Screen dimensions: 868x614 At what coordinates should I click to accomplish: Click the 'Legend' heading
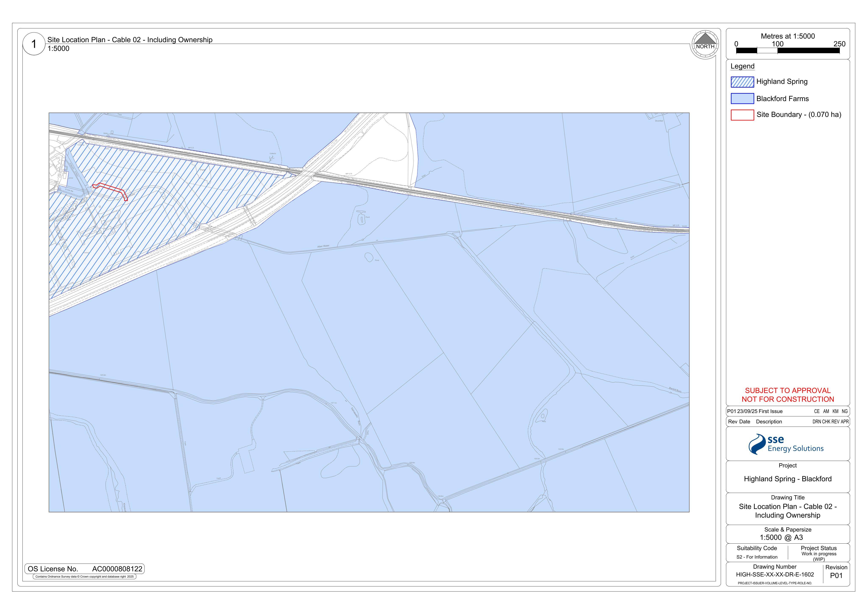coord(742,66)
